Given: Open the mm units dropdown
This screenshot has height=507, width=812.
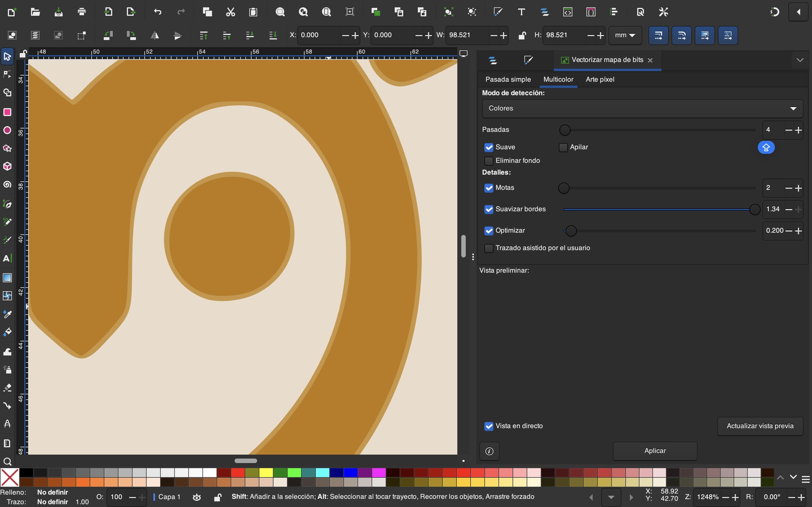Looking at the screenshot, I should point(625,35).
